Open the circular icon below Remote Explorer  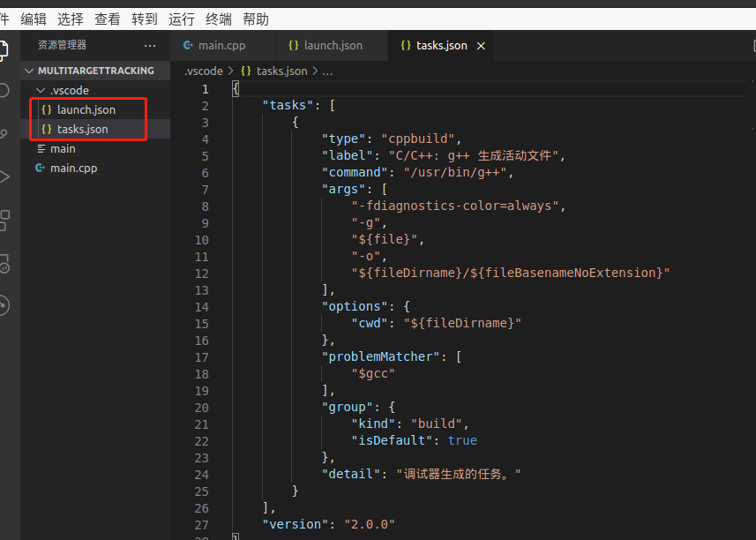point(4,305)
